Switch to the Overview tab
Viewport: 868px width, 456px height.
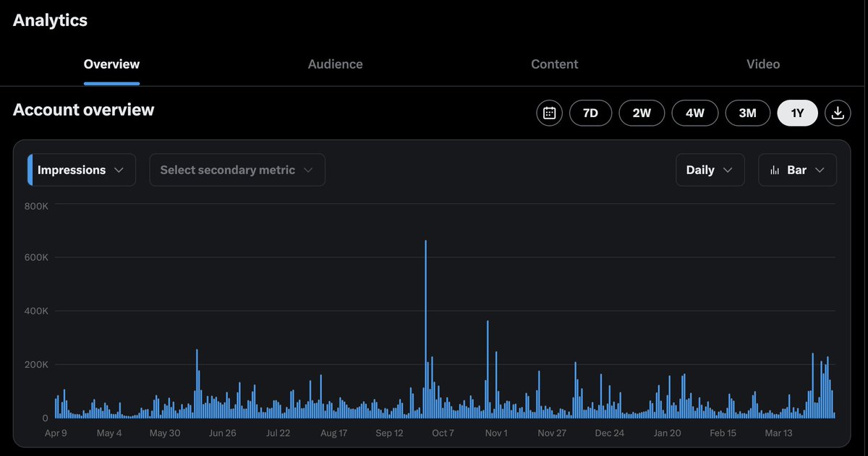click(111, 64)
